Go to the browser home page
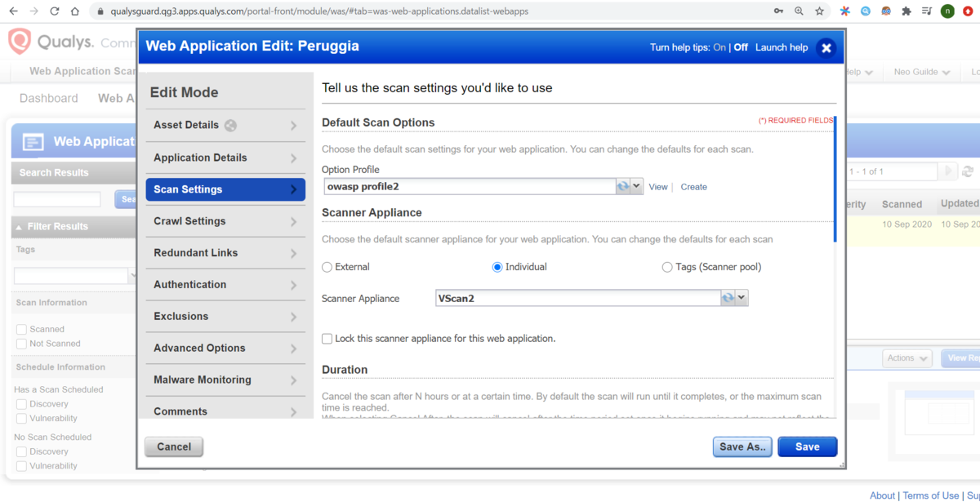The height and width of the screenshot is (502, 980). click(x=75, y=11)
